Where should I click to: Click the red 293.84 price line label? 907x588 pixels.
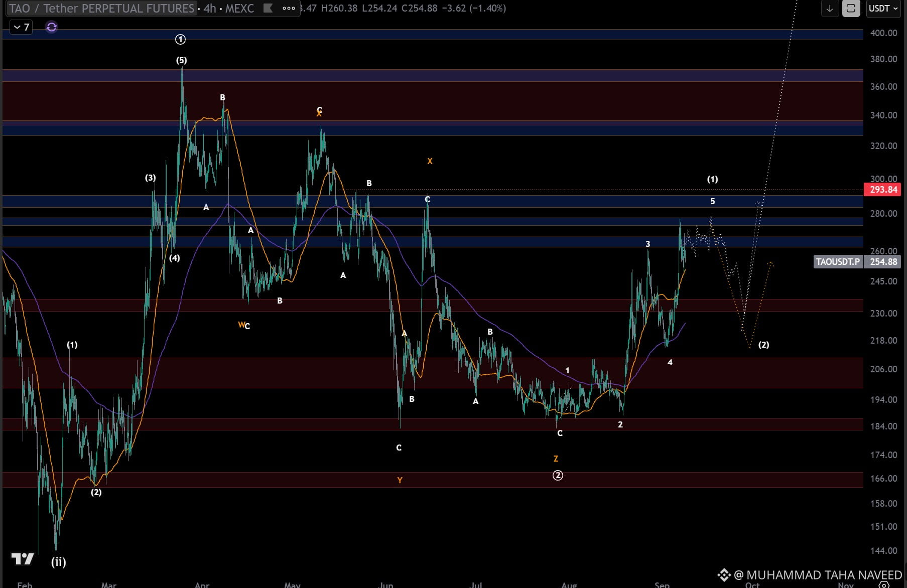883,189
